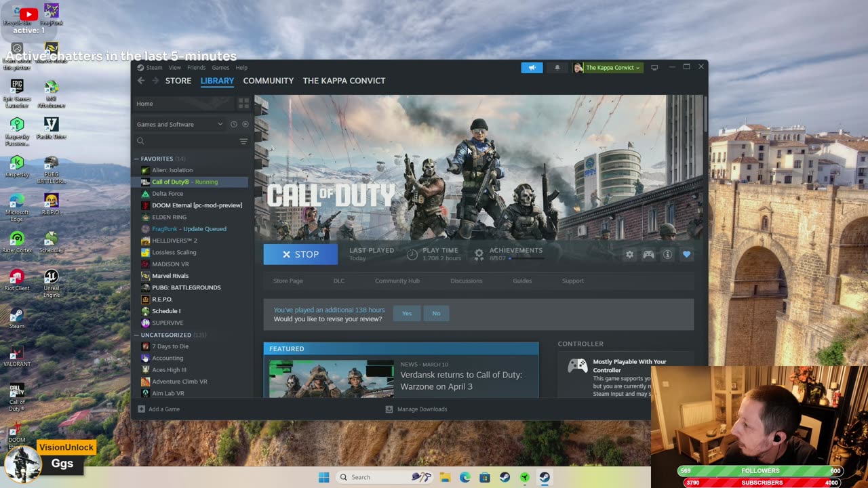868x488 pixels.
Task: Open Razer Cortex desktop icon
Action: tap(17, 242)
